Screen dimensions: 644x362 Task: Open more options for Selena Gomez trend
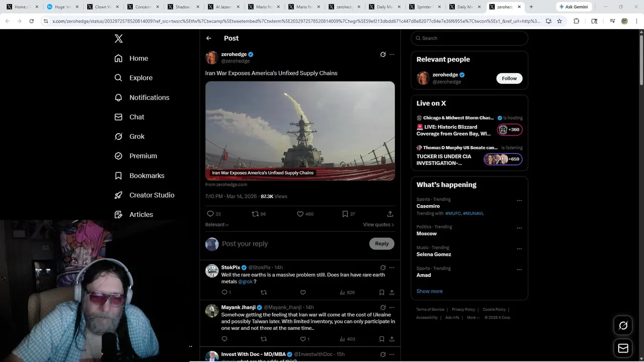pyautogui.click(x=519, y=248)
